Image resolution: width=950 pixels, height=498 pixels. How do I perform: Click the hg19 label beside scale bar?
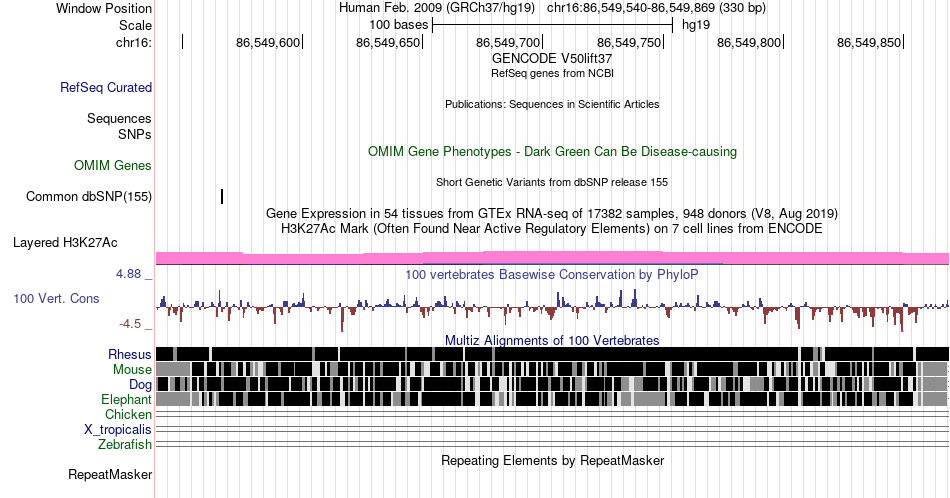[x=696, y=25]
